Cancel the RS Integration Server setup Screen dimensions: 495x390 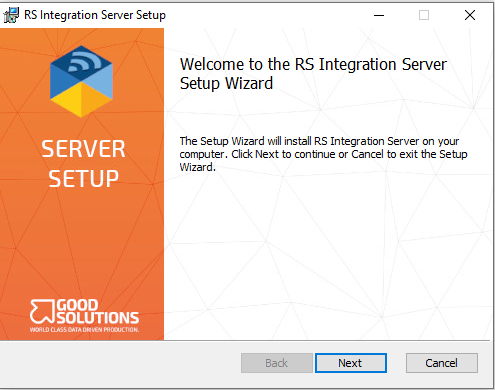point(442,363)
